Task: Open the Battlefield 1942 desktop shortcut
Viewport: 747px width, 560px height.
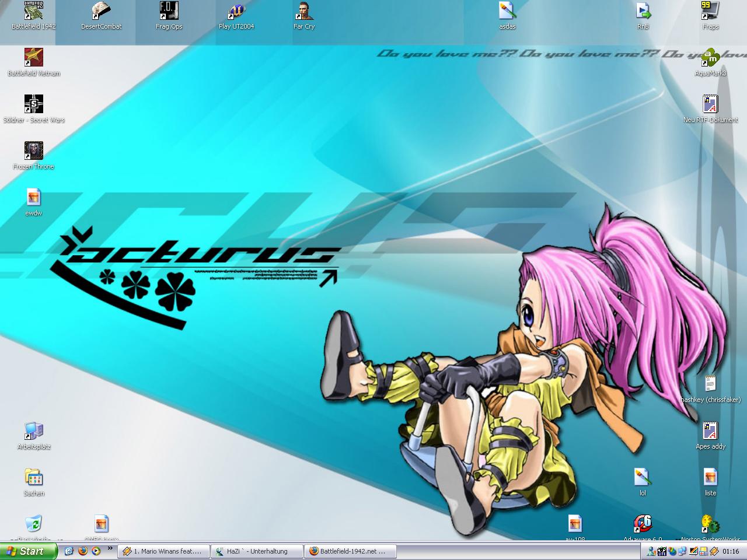Action: [x=34, y=12]
